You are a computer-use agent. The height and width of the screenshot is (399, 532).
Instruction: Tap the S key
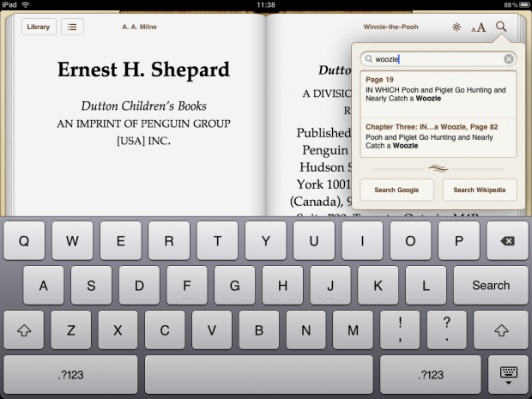91,285
